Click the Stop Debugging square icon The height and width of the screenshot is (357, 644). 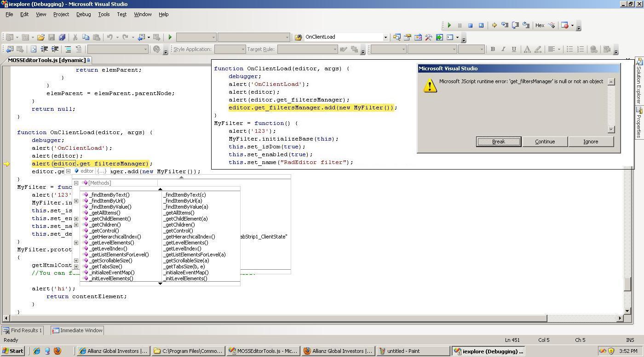pos(470,25)
